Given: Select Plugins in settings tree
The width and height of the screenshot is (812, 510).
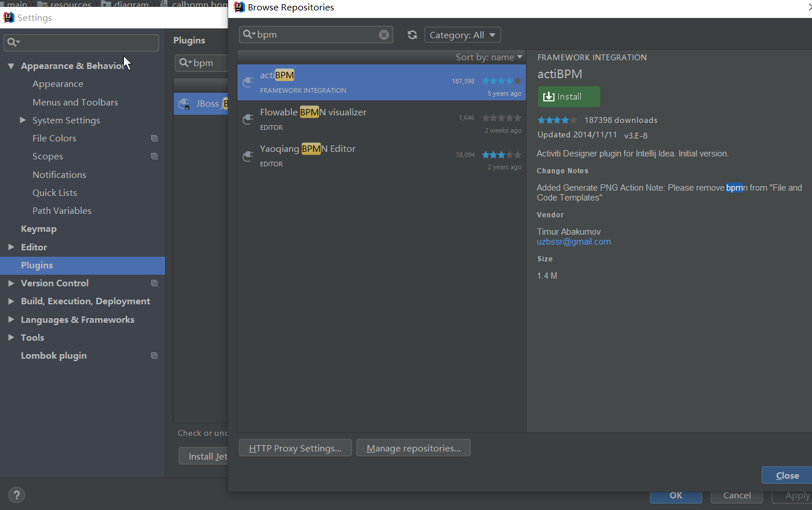Looking at the screenshot, I should (x=82, y=265).
